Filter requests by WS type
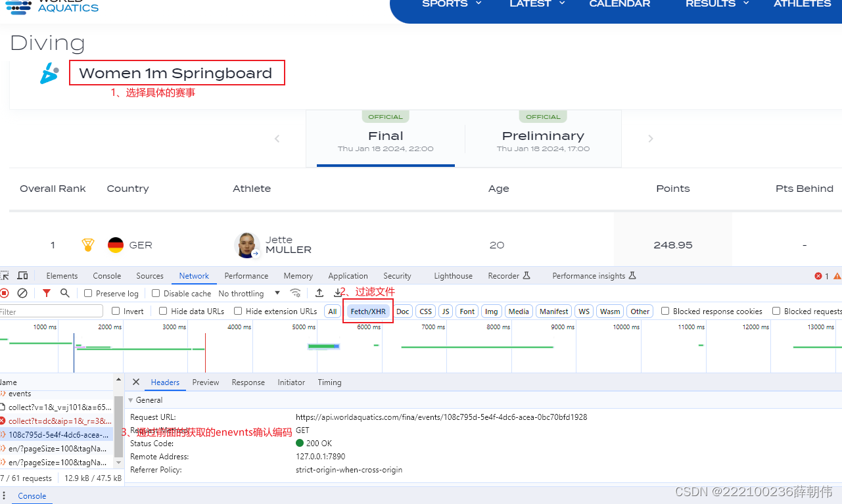Screen dimensions: 842x504 click(x=584, y=311)
